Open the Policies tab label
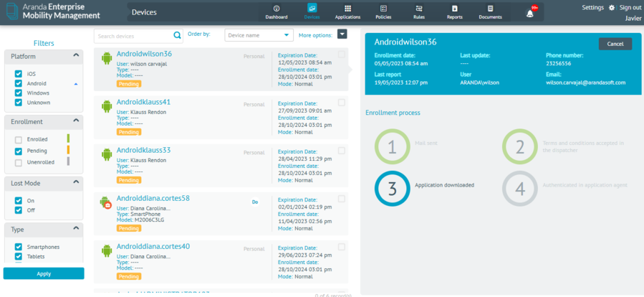This screenshot has width=644, height=297. [x=384, y=17]
